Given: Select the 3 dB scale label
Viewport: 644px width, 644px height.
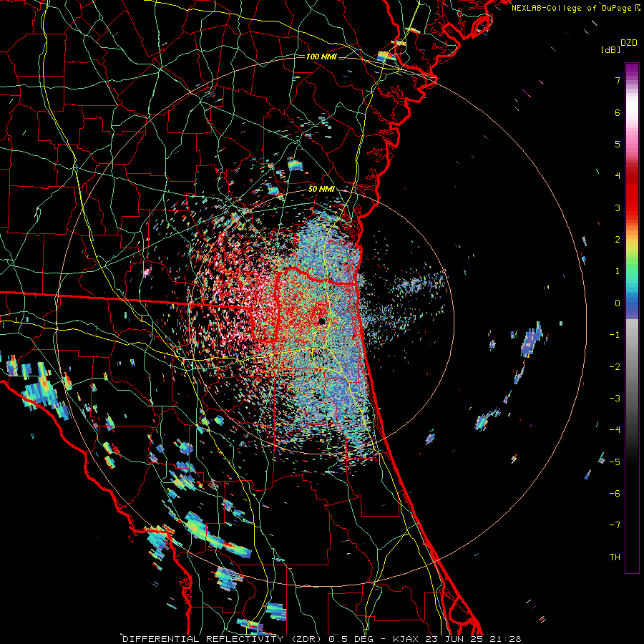Looking at the screenshot, I should point(618,208).
